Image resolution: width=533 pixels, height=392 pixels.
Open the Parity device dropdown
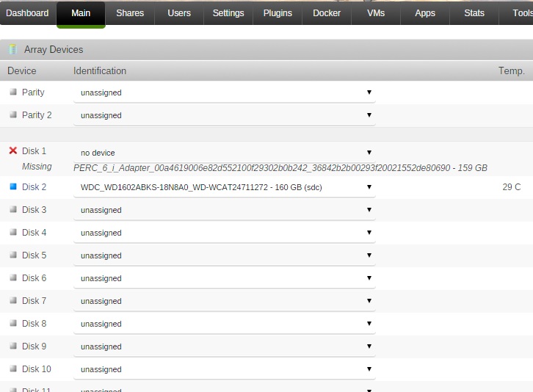[x=225, y=92]
